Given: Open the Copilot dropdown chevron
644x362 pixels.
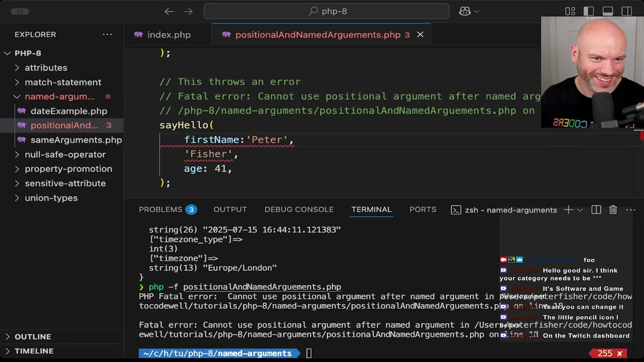Looking at the screenshot, I should click(476, 11).
